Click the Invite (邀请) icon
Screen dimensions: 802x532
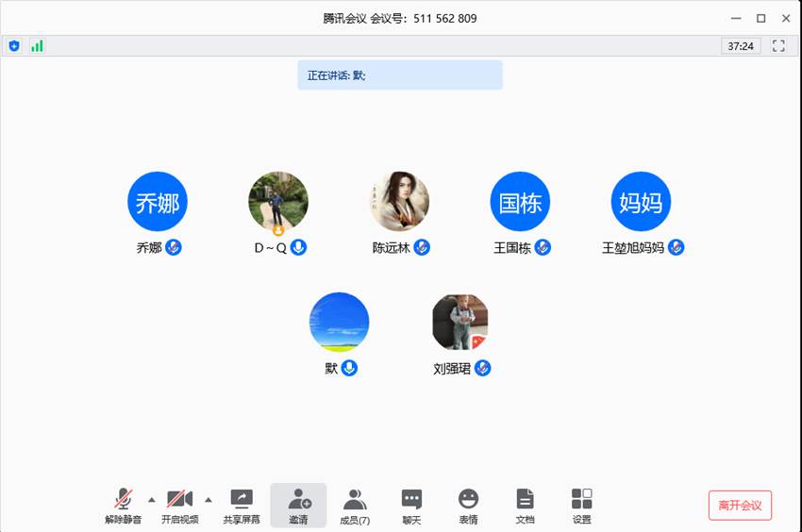pyautogui.click(x=298, y=506)
